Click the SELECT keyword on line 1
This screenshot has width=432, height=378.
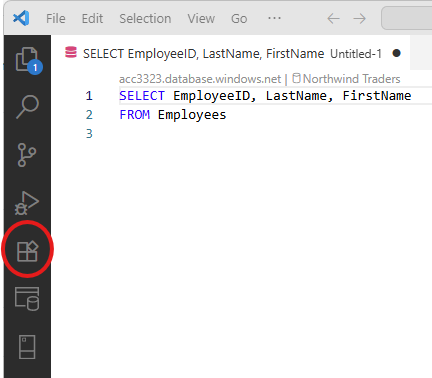142,96
